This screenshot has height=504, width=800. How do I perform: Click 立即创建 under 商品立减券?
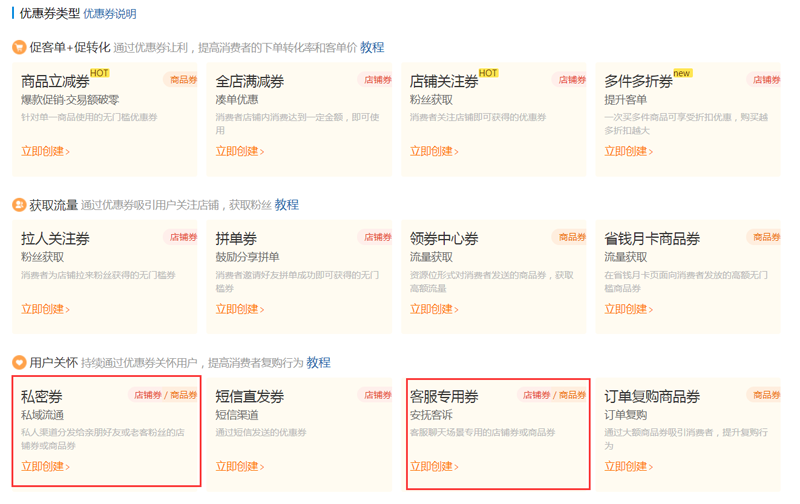pyautogui.click(x=45, y=152)
